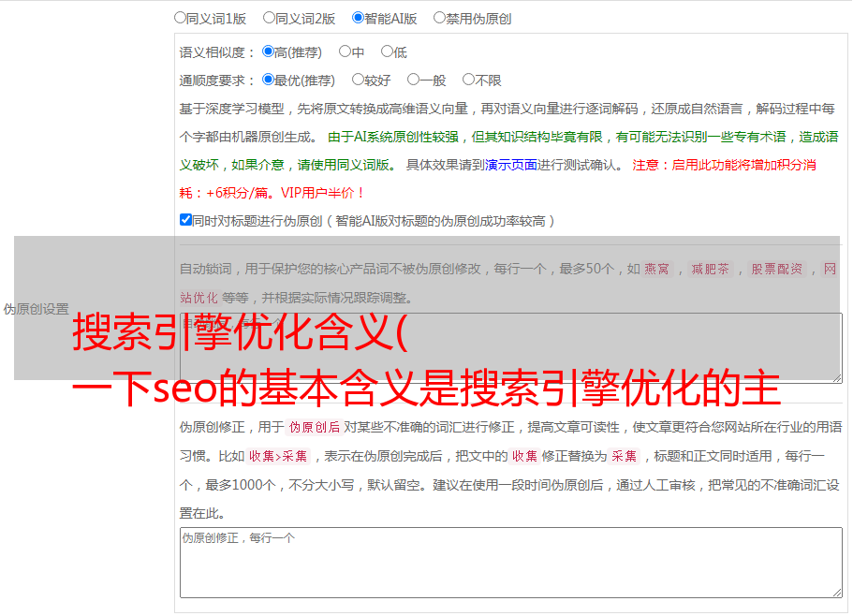Grab the resize handle of 伪原创修正 textarea
This screenshot has width=853, height=616.
(837, 594)
